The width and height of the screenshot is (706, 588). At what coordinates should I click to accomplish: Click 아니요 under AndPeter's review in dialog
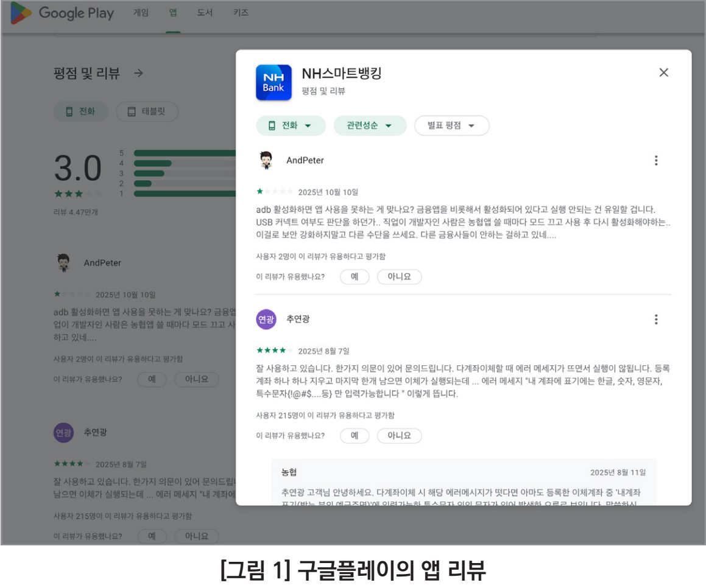click(x=400, y=277)
